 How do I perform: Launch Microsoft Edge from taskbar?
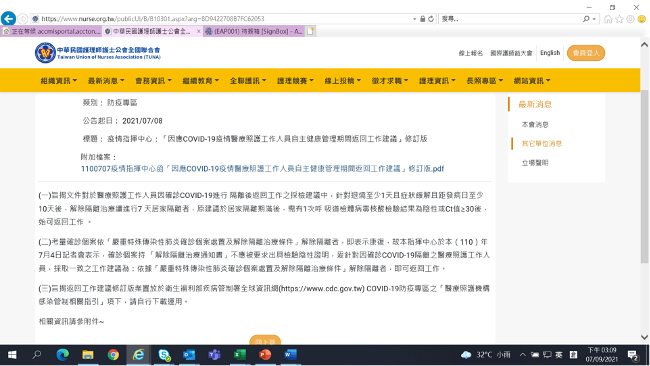[63, 355]
